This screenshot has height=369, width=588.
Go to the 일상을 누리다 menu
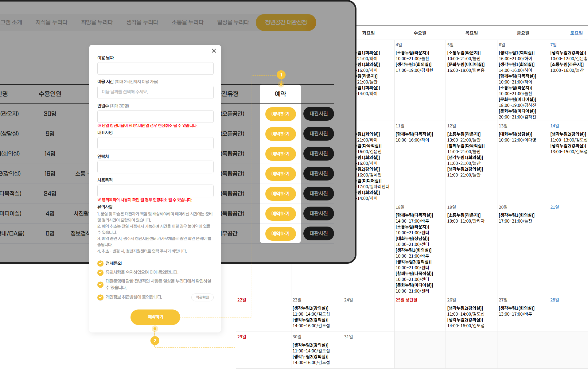click(233, 22)
